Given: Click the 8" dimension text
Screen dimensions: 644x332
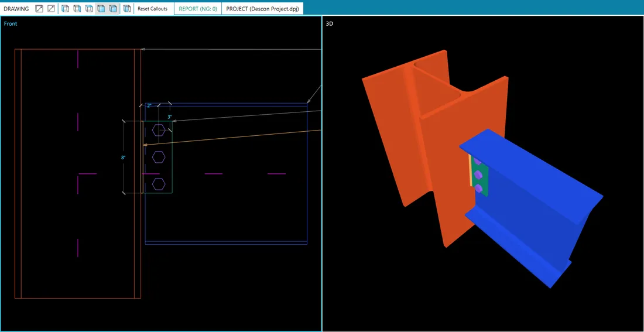Looking at the screenshot, I should click(x=123, y=158).
